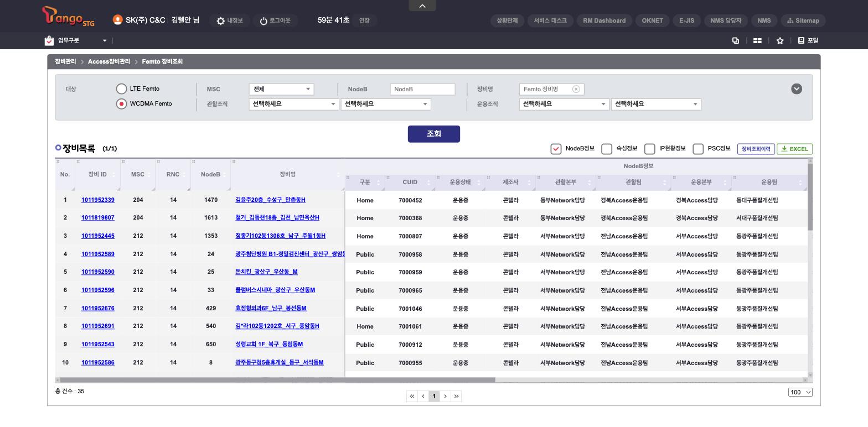The width and height of the screenshot is (868, 427).
Task: Open the MSC 전체 dropdown
Action: coord(281,89)
